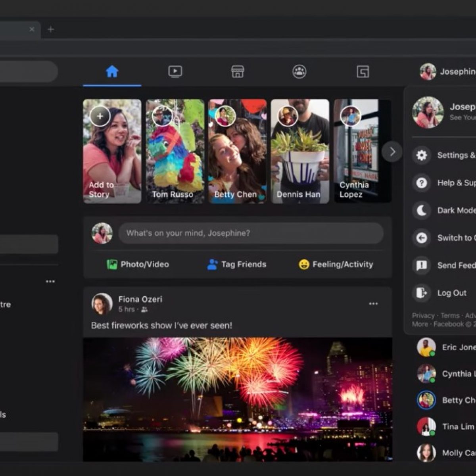The image size is (476, 476).
Task: Show more stories with the right chevron
Action: 392,152
